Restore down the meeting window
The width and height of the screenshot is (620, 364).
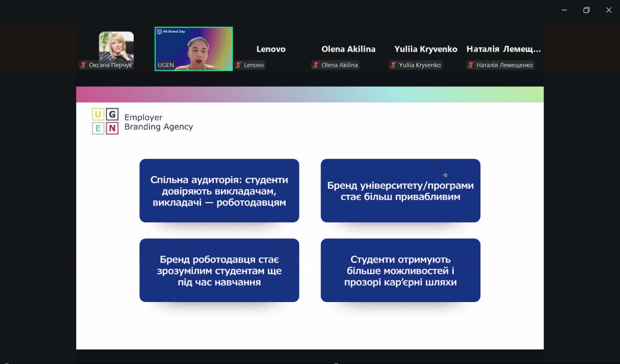pyautogui.click(x=586, y=10)
